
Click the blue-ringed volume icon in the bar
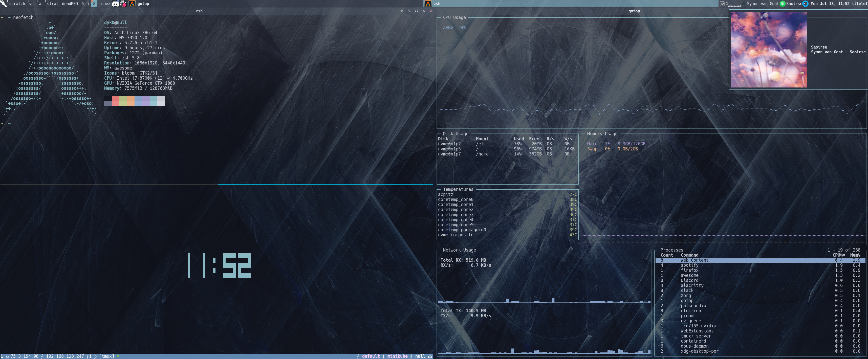click(805, 4)
